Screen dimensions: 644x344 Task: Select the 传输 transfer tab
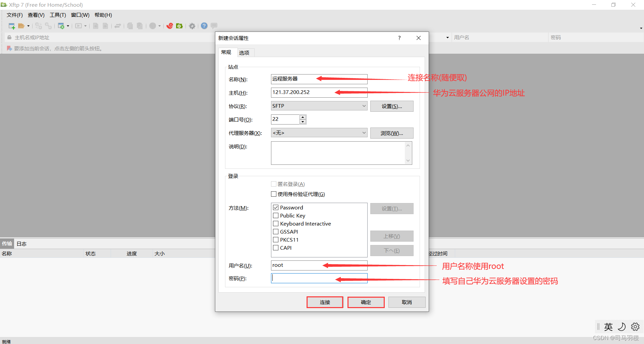(7, 244)
